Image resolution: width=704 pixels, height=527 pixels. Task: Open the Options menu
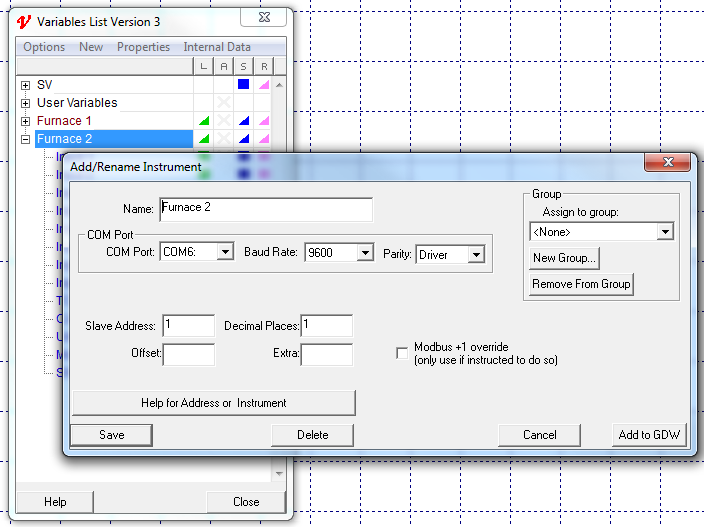44,47
